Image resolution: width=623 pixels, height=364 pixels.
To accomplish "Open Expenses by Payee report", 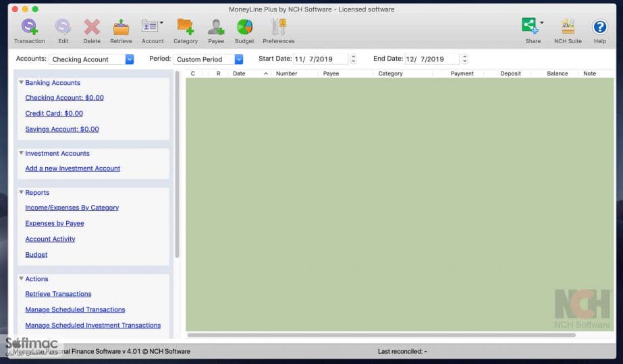I will 55,223.
